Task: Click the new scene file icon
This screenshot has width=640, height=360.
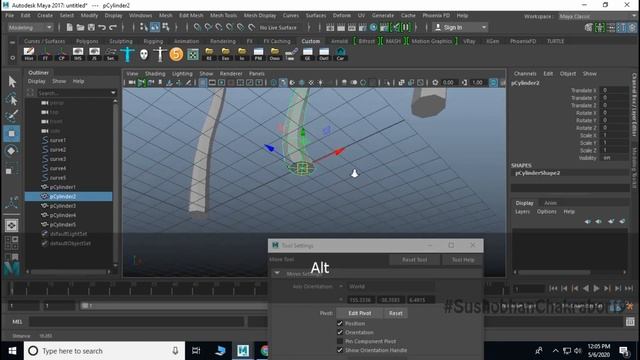Action: (69, 27)
